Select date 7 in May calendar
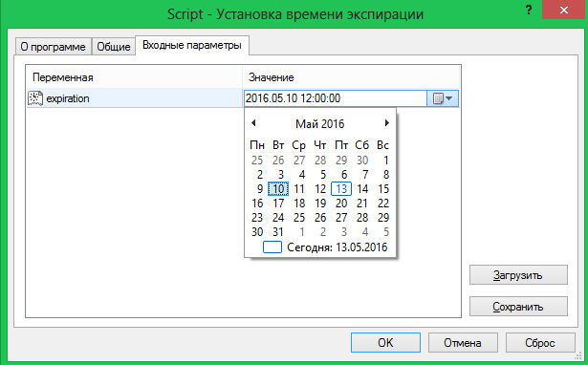Viewport: 588px width, 365px height. (x=365, y=174)
